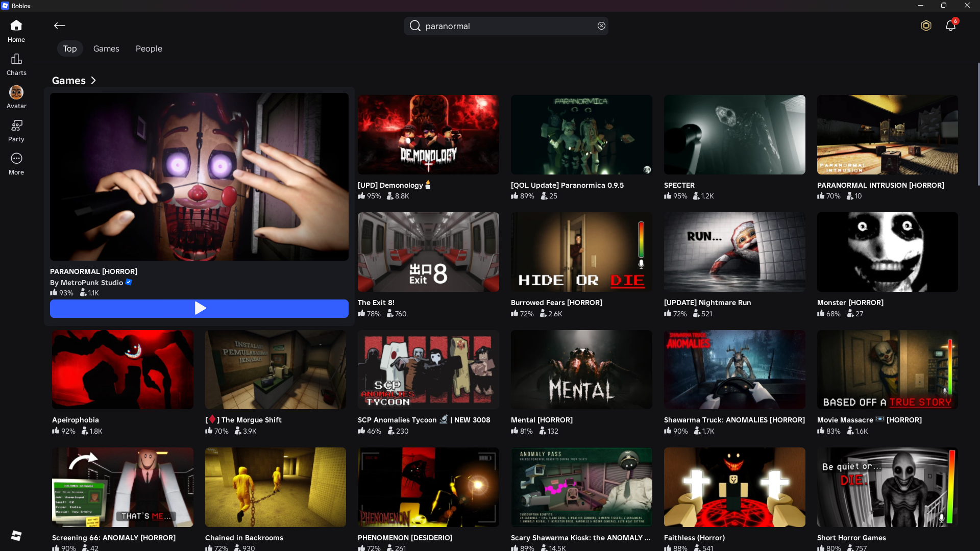
Task: Open the Robux balance icon
Action: (926, 26)
